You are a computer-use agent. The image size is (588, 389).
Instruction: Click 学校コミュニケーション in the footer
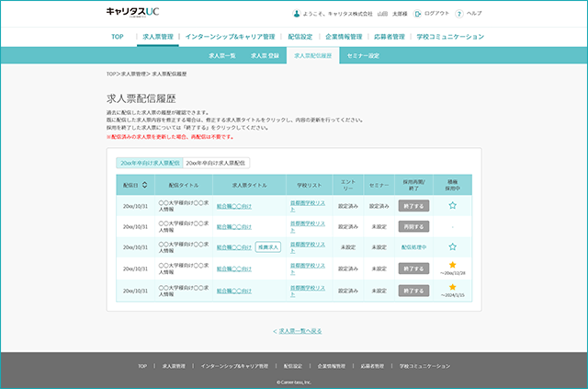(424, 366)
